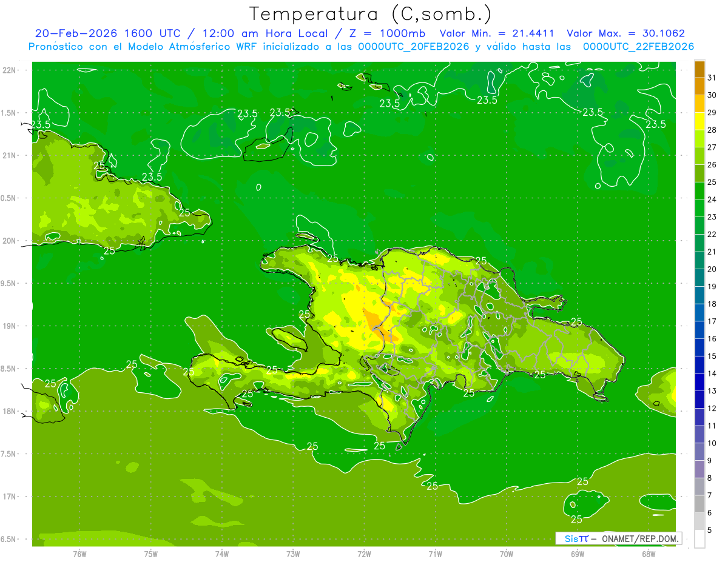This screenshot has height=562, width=728.
Task: Click the colorbar label "28"
Action: (712, 130)
